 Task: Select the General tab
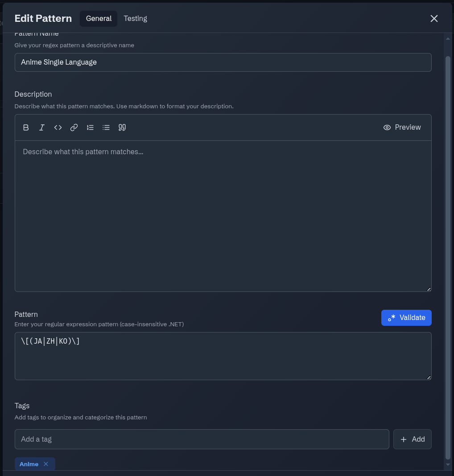tap(99, 19)
